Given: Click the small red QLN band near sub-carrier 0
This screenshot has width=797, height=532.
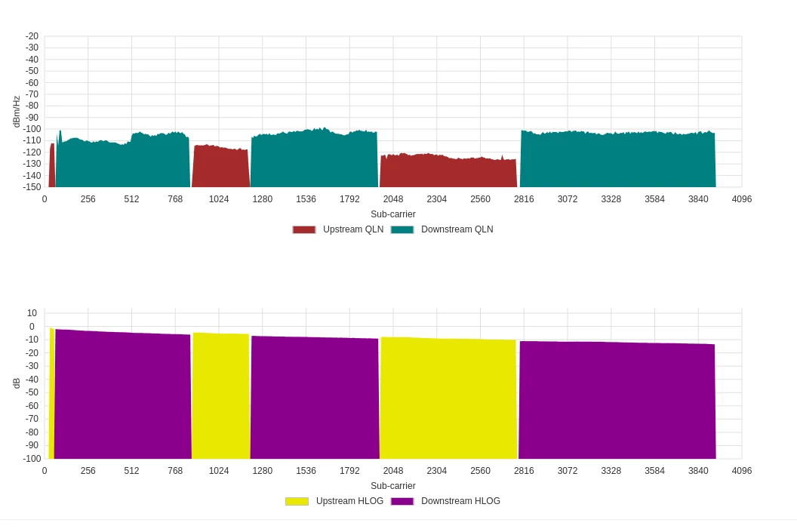Looking at the screenshot, I should (x=51, y=166).
